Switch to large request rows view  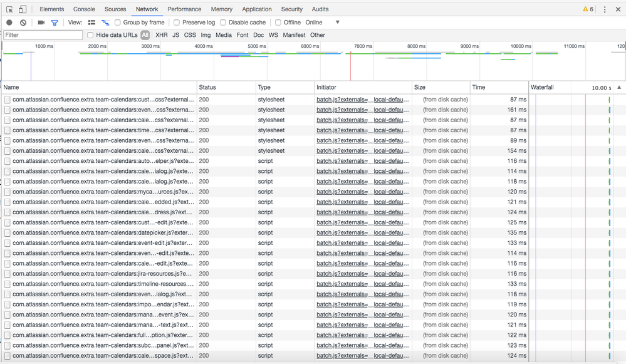[x=91, y=23]
